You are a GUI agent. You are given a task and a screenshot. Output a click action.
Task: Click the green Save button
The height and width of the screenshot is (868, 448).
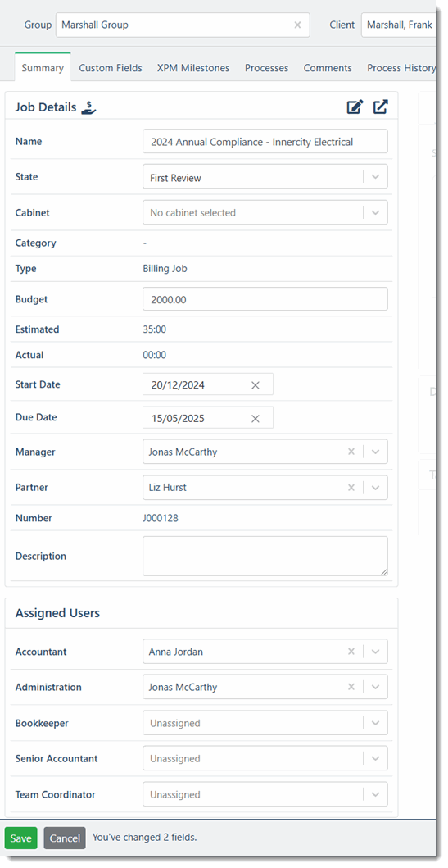pos(21,838)
